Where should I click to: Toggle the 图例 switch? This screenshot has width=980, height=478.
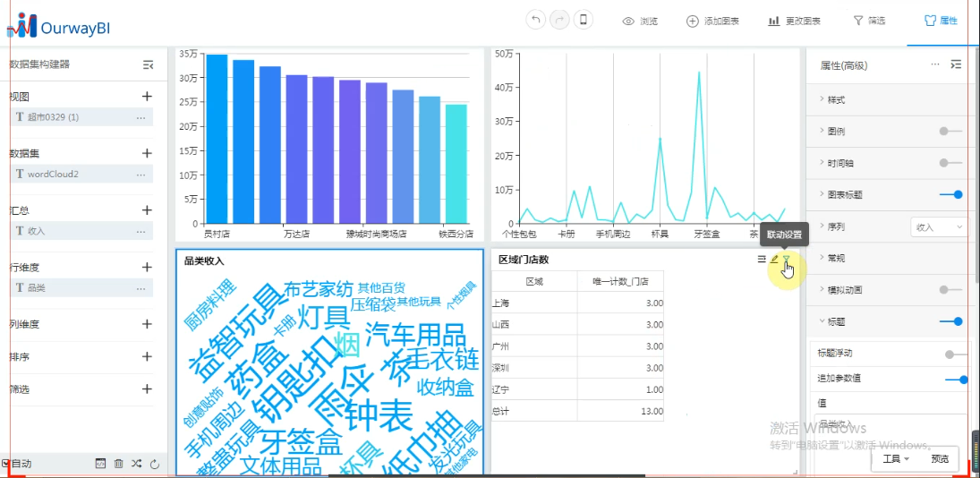coord(950,132)
